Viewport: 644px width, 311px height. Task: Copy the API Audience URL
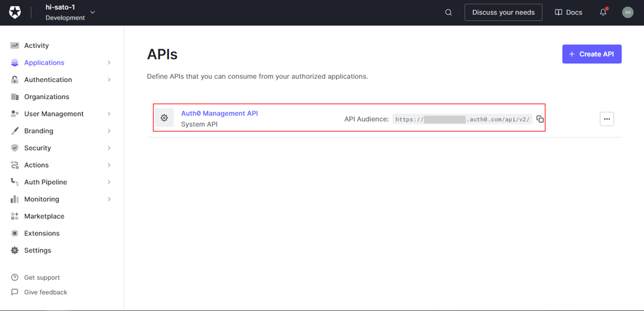click(540, 119)
